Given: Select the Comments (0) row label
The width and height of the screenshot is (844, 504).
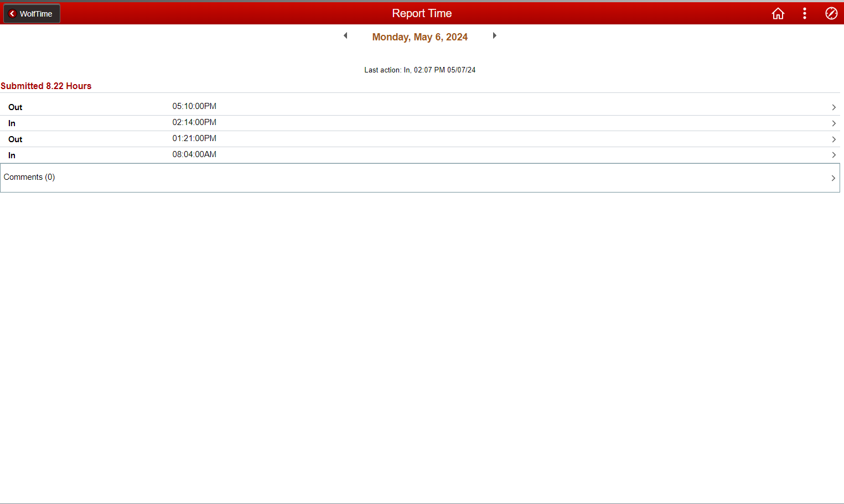Looking at the screenshot, I should click(29, 177).
